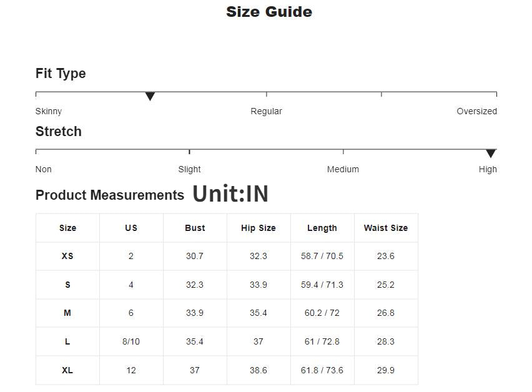The image size is (532, 392).
Task: Click the M row length 60.2 / 72
Action: click(322, 313)
